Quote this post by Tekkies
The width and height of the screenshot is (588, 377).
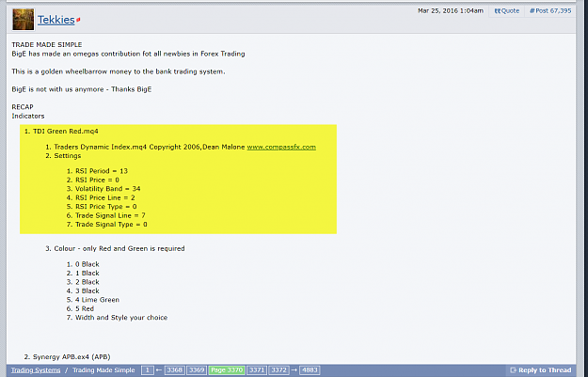tap(507, 11)
